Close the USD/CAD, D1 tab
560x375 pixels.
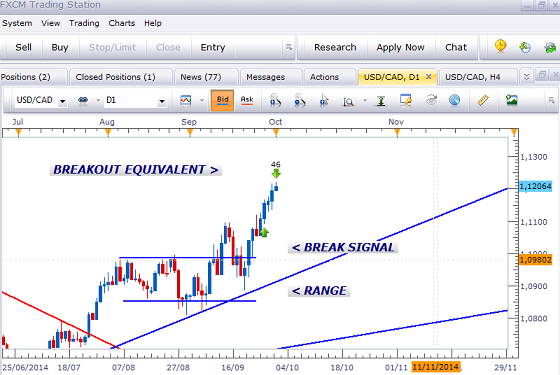click(429, 77)
